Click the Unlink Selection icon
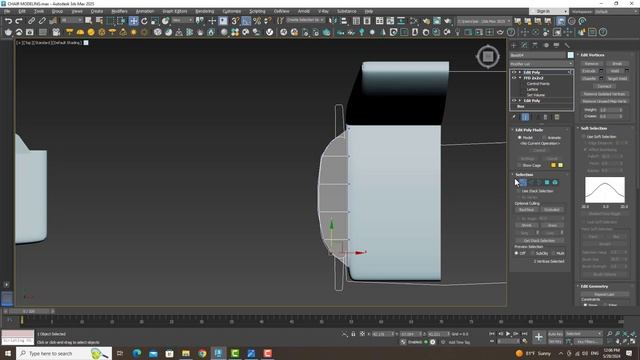Screen dimensions: 640x360 click(42, 21)
